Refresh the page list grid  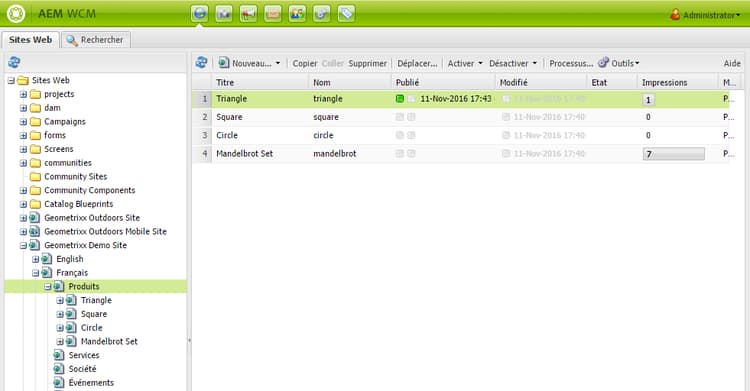(x=201, y=63)
